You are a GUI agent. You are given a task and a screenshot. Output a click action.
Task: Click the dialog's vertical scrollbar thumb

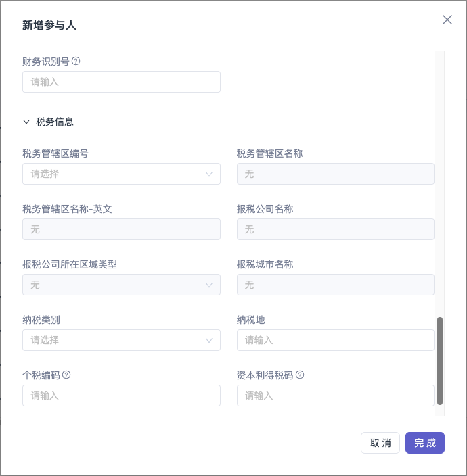(440, 361)
